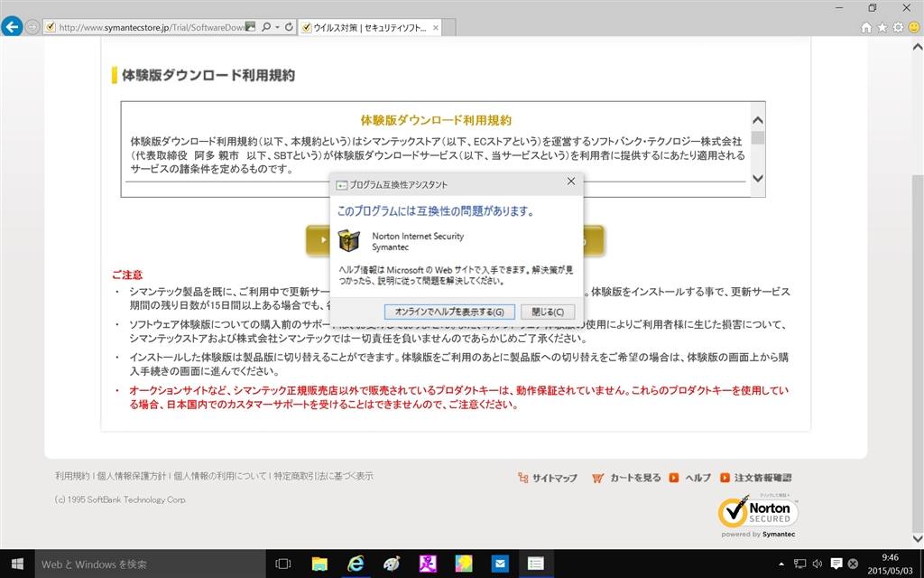Open the サイトマップ link
This screenshot has width=924, height=578.
[548, 478]
